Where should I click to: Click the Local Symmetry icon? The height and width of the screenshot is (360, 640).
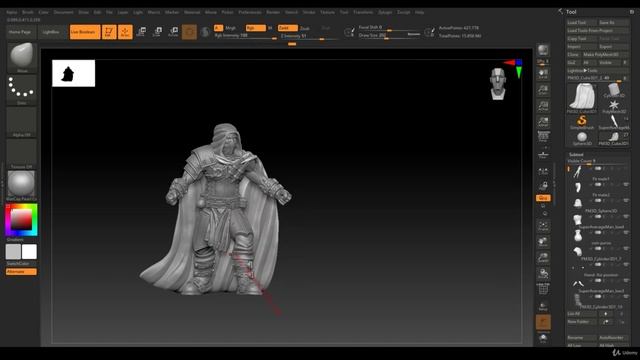tap(543, 172)
